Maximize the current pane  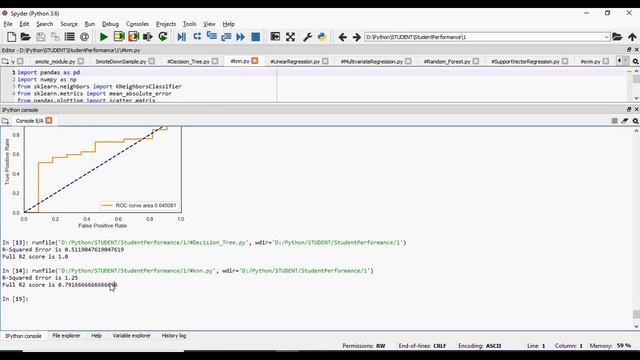(x=275, y=37)
